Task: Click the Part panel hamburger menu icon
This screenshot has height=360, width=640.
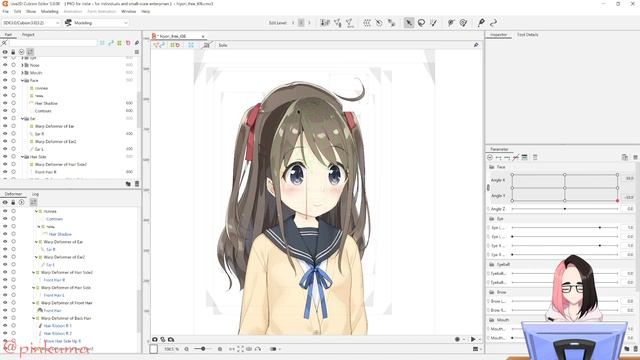Action: coord(137,52)
